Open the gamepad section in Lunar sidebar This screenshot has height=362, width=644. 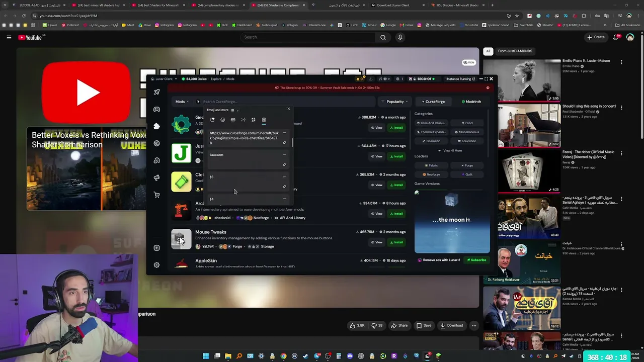click(156, 109)
